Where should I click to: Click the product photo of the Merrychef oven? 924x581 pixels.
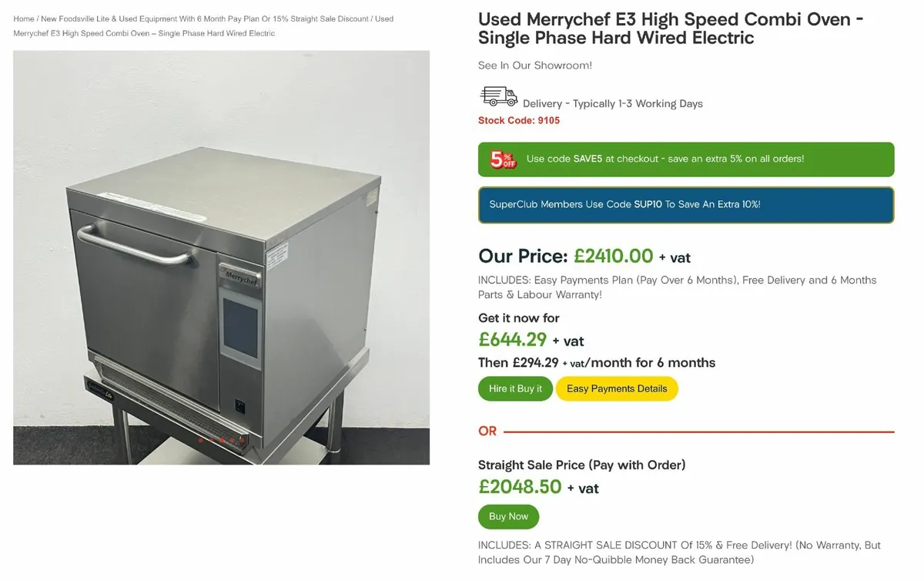220,257
